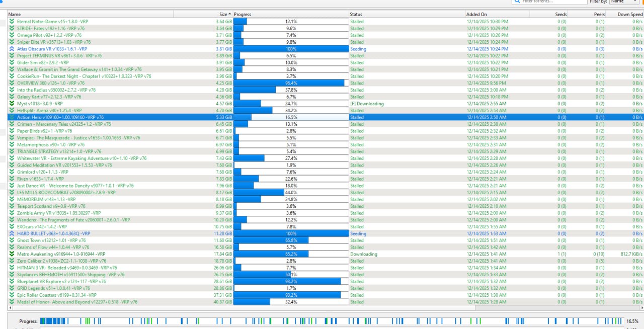The width and height of the screenshot is (644, 329).
Task: Sort torrents by the Name column header
Action: (x=91, y=15)
